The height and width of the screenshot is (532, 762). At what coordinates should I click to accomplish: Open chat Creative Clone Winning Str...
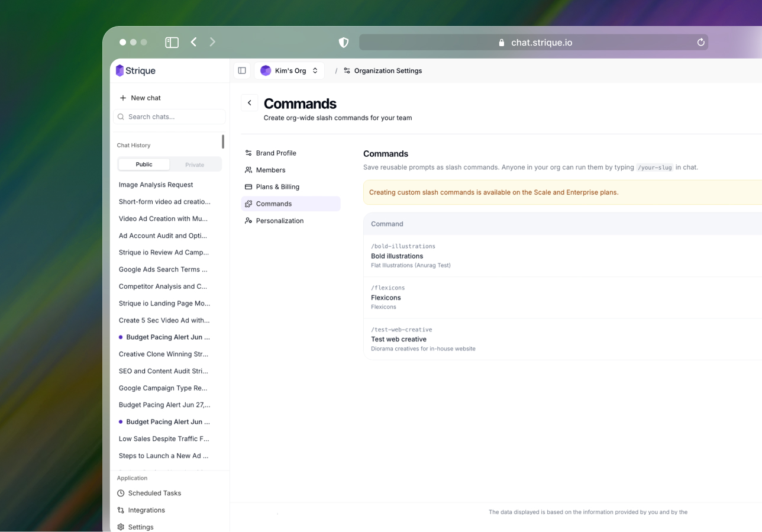point(163,354)
